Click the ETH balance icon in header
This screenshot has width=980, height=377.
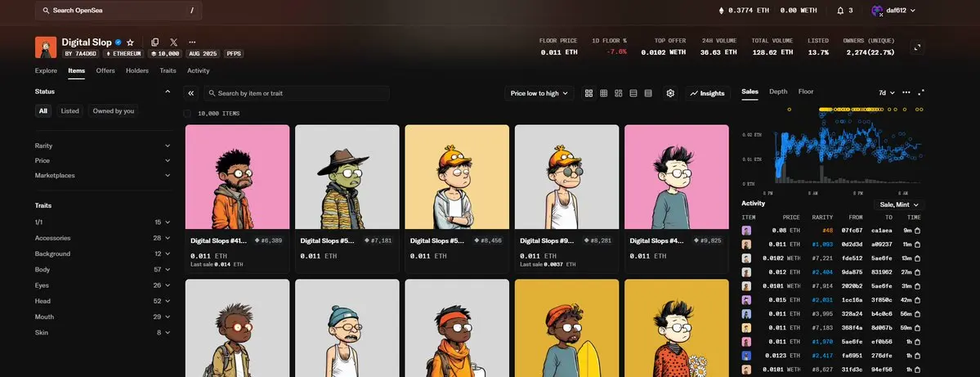[x=721, y=11]
